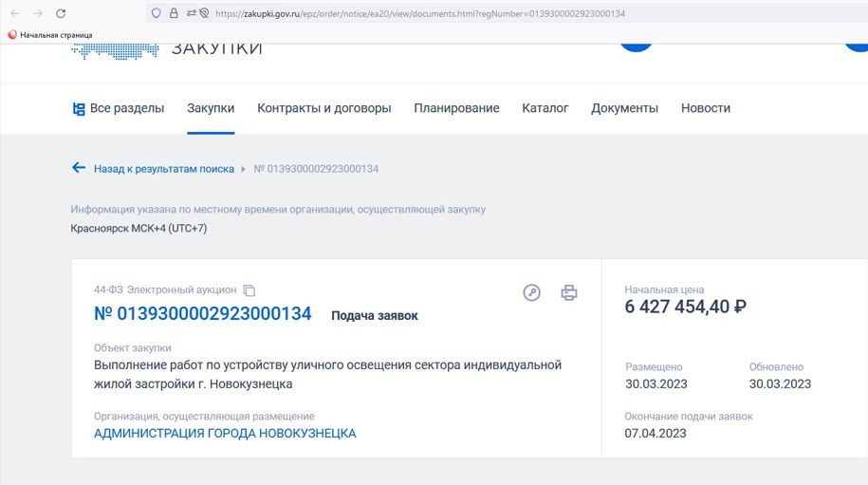The height and width of the screenshot is (485, 868).
Task: Click the Красноярск МСК+4 (UTC+7) timezone text
Action: pyautogui.click(x=139, y=228)
